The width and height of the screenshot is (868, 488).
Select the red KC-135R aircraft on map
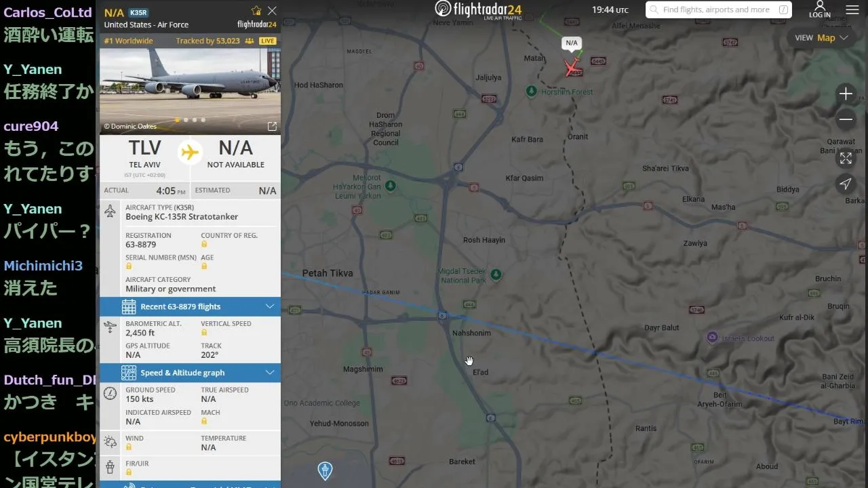click(x=572, y=68)
